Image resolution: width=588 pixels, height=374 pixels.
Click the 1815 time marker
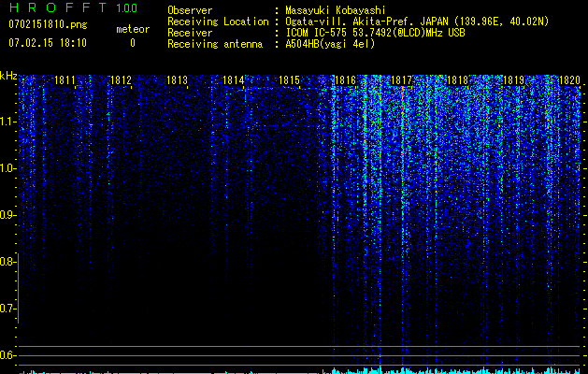click(289, 80)
